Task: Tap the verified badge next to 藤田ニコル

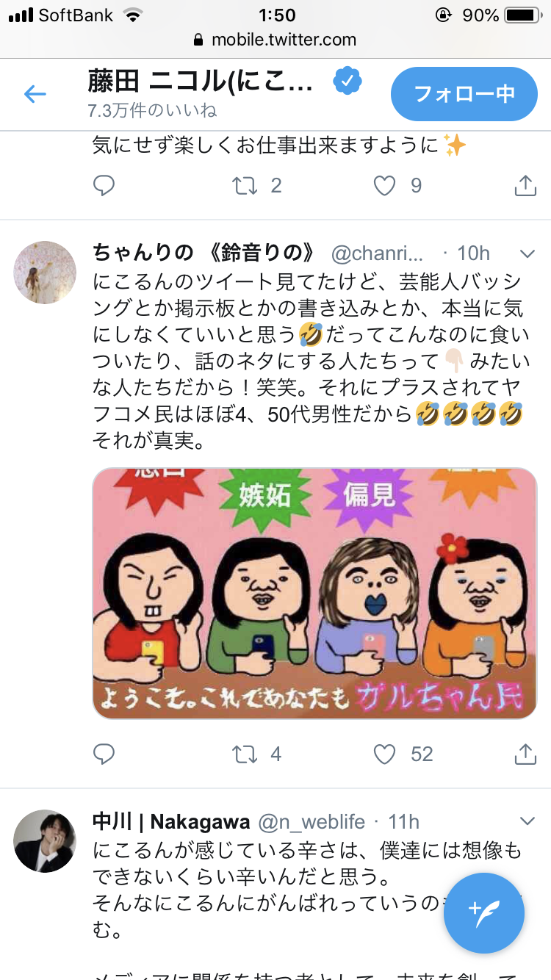Action: coord(347,82)
